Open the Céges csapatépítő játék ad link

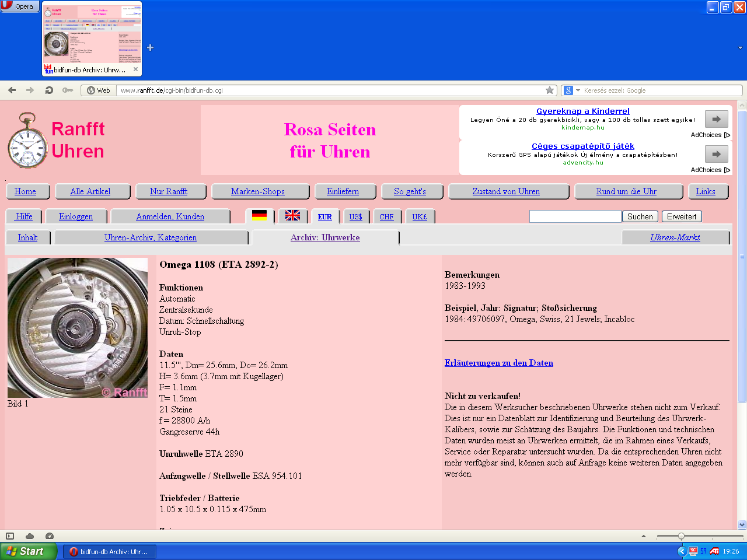pos(582,146)
